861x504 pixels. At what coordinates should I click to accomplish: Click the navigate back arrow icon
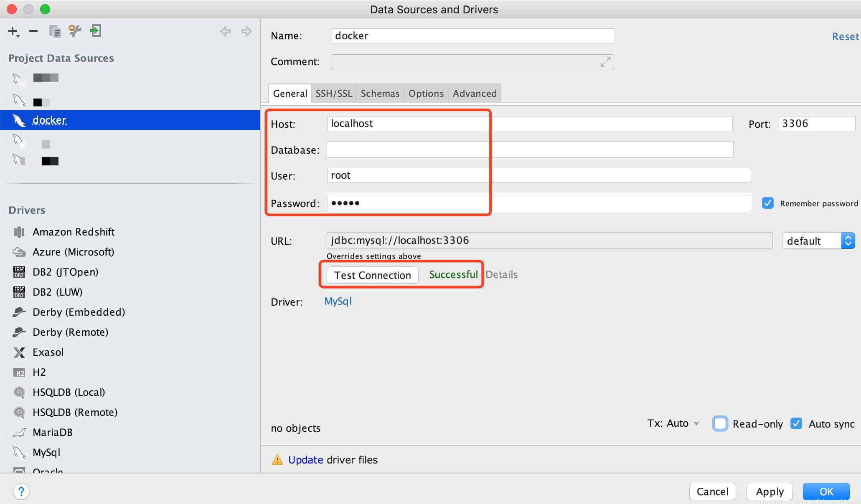[225, 30]
